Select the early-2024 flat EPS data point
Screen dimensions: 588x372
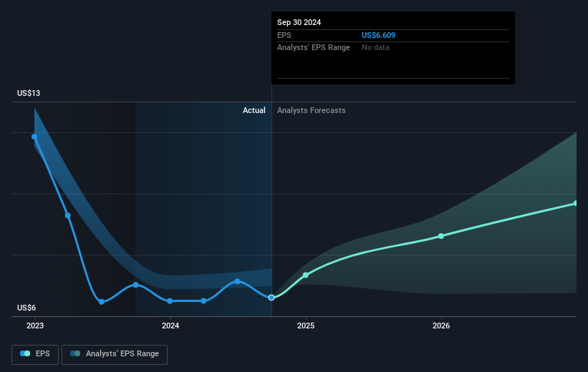pos(203,301)
